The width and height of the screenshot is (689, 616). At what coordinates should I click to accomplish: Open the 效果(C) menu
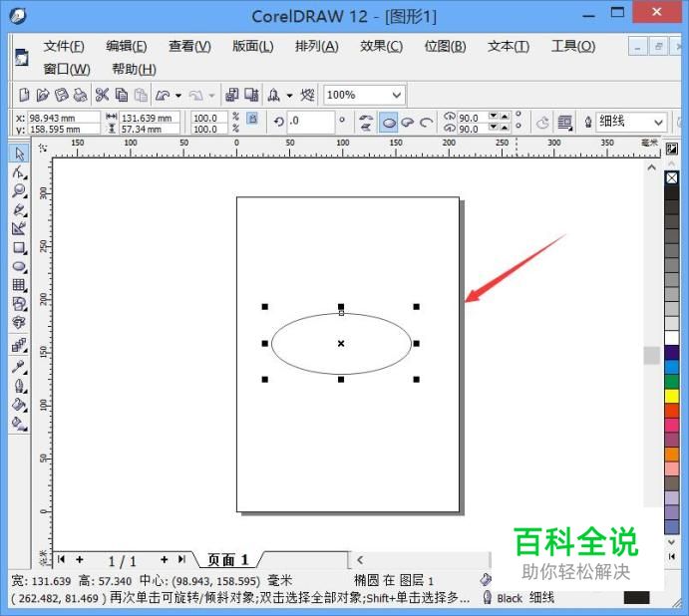click(381, 46)
